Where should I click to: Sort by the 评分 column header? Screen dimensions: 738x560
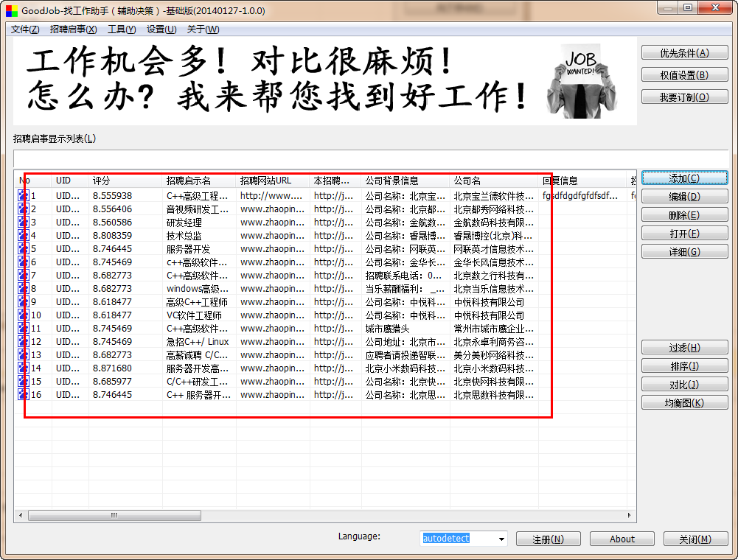click(125, 181)
